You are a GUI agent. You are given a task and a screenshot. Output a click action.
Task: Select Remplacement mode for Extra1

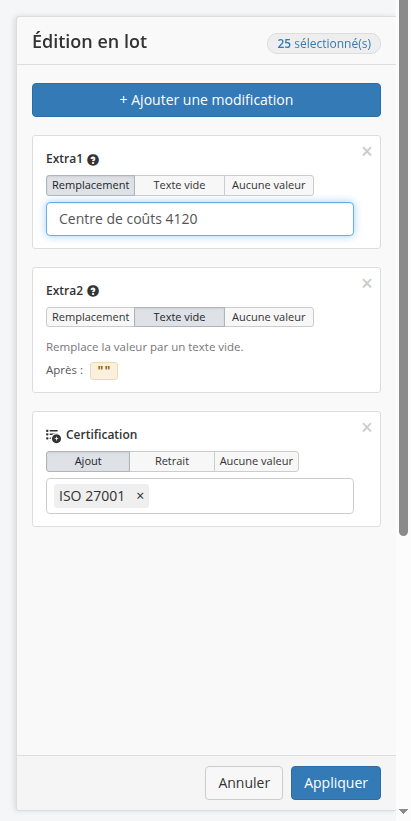91,185
